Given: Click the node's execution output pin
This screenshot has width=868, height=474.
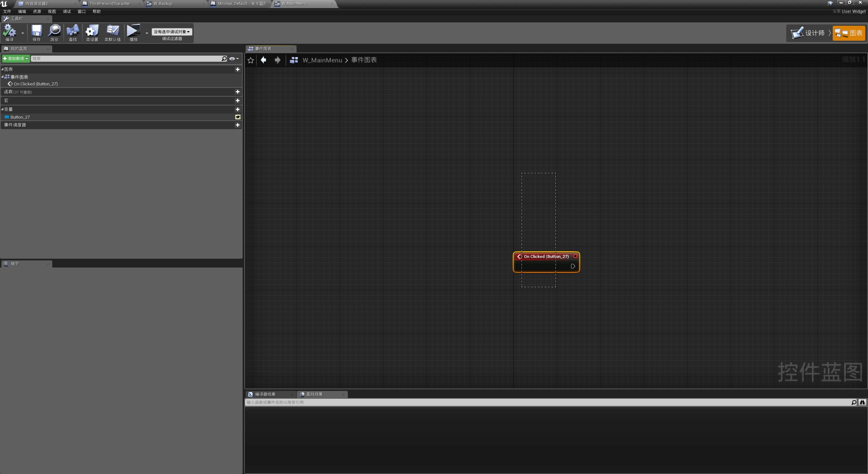Looking at the screenshot, I should click(573, 266).
